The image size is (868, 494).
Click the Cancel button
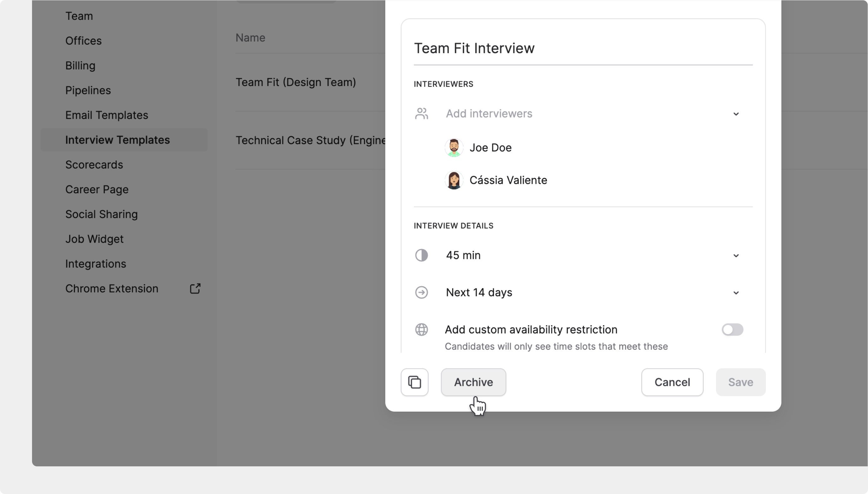click(672, 382)
